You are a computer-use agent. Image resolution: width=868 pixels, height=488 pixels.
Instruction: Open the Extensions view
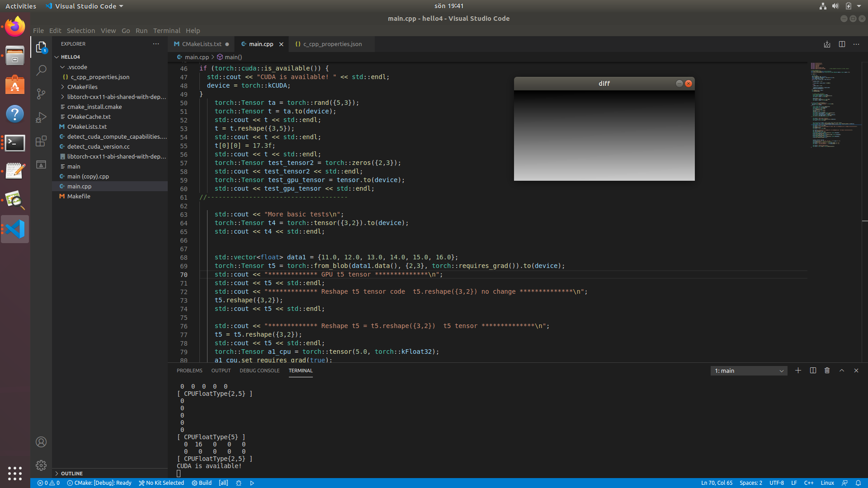41,141
